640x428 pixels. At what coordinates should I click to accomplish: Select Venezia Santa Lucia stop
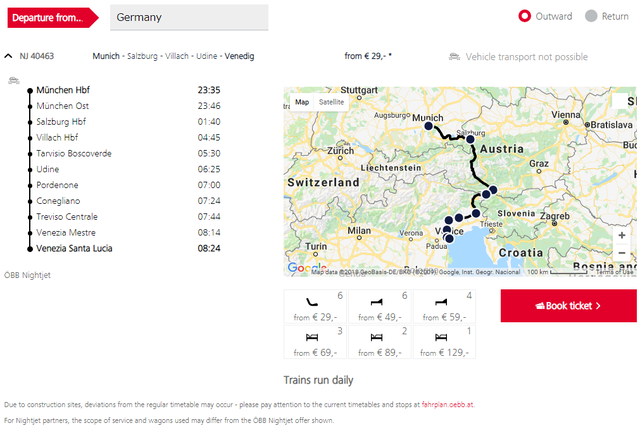74,248
